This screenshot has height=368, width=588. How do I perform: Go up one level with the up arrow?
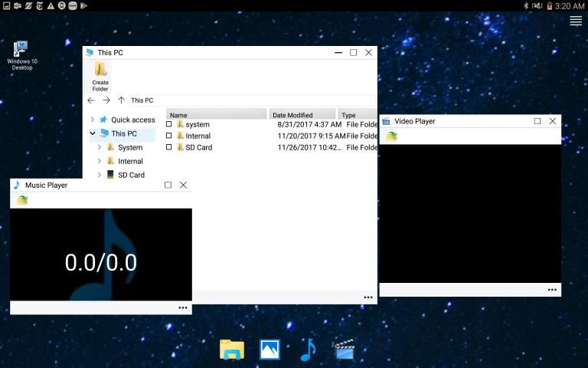[x=121, y=100]
